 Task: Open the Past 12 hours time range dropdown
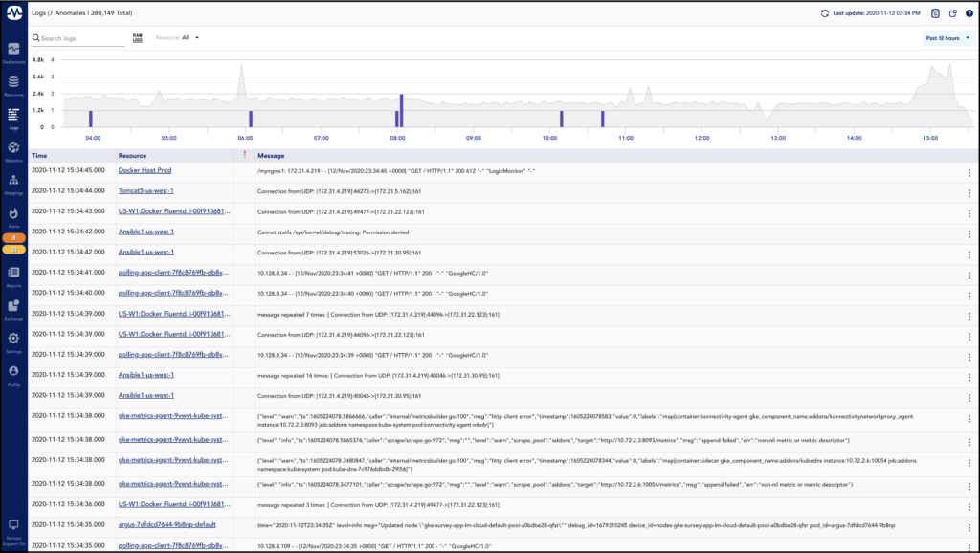point(947,38)
